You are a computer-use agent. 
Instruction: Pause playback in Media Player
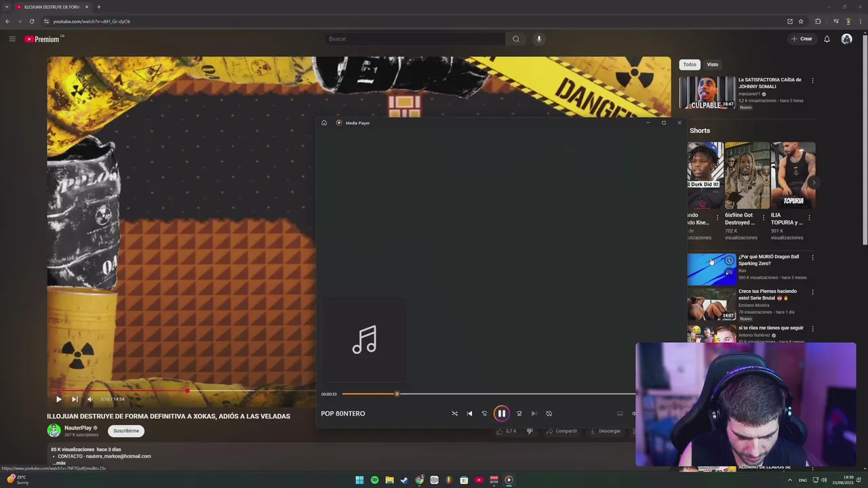501,413
